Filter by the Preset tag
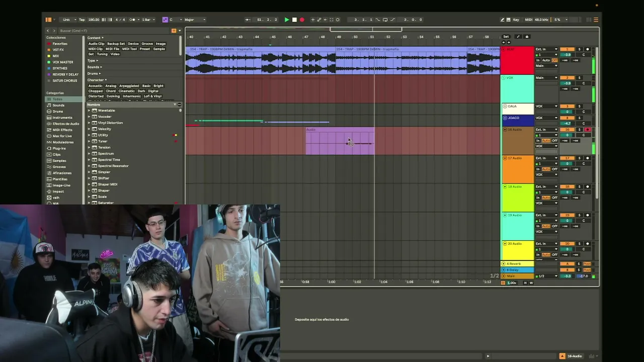This screenshot has height=362, width=644. (145, 49)
